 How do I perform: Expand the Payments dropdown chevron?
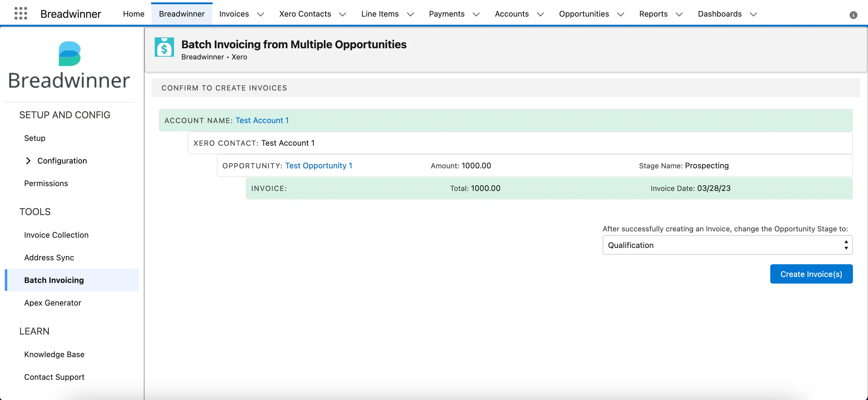476,14
